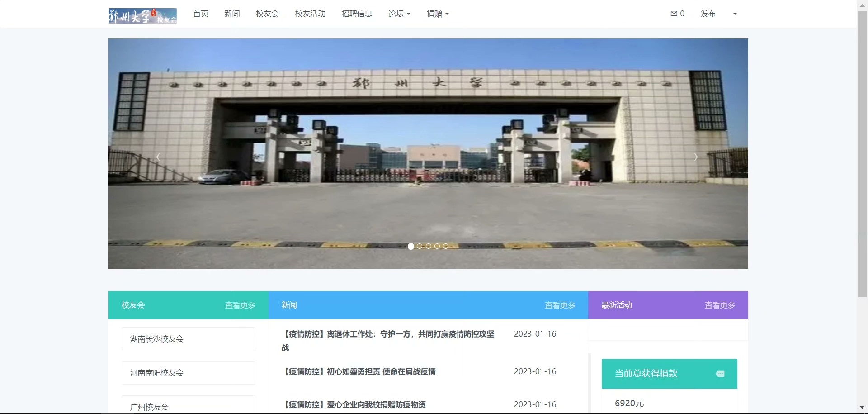The image size is (868, 414).
Task: Select the first carousel indicator dot
Action: (x=411, y=246)
